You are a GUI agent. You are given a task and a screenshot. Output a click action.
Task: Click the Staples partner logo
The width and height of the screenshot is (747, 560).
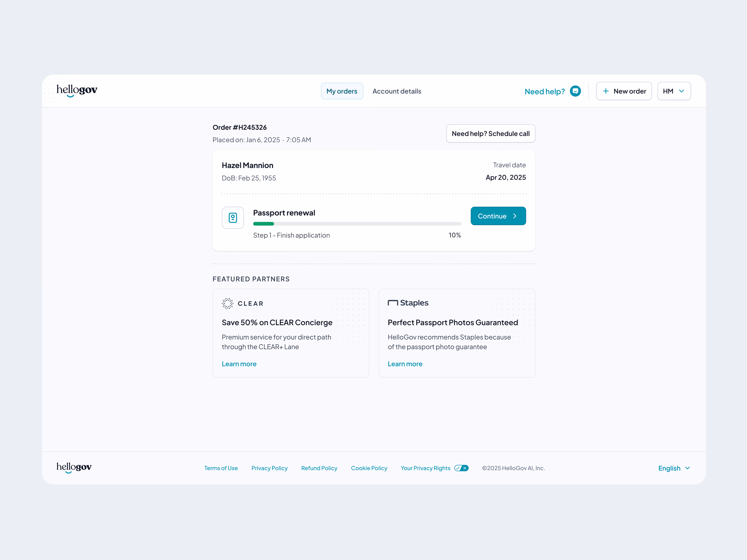[408, 303]
